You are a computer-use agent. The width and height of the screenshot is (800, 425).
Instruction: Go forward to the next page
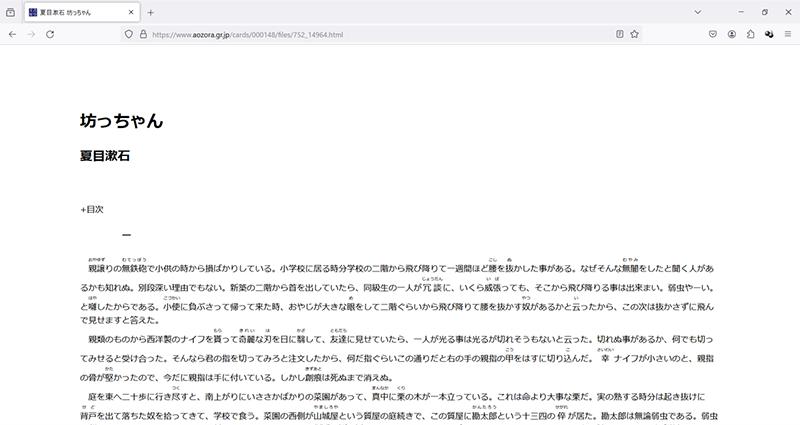pos(31,34)
